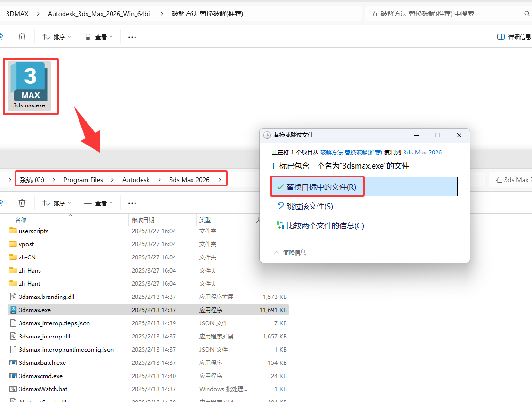This screenshot has width=532, height=402.
Task: Collapse details with the 简略信息 expander
Action: 290,252
